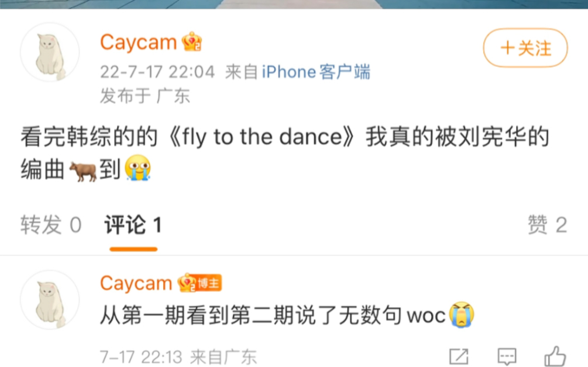Open Caycam's cat avatar in the post header
This screenshot has width=588, height=367.
click(50, 52)
